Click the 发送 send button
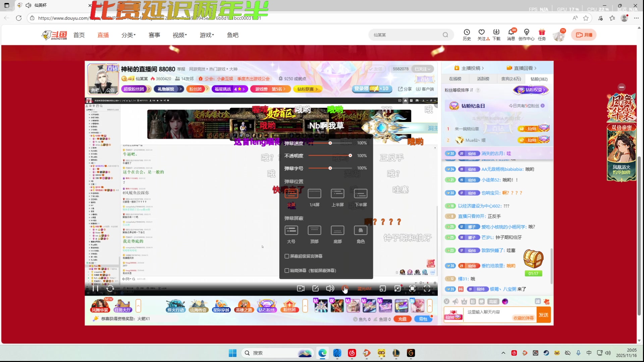644x362 pixels. coord(544,314)
